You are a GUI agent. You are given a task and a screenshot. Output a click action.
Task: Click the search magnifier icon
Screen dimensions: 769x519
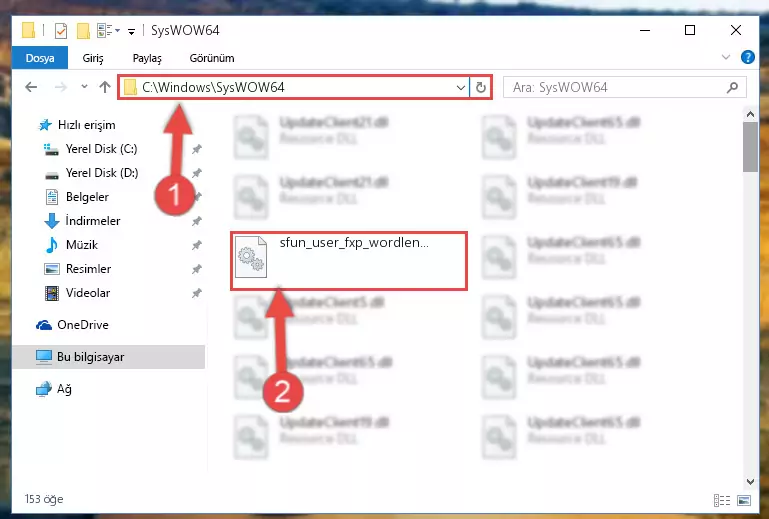732,87
